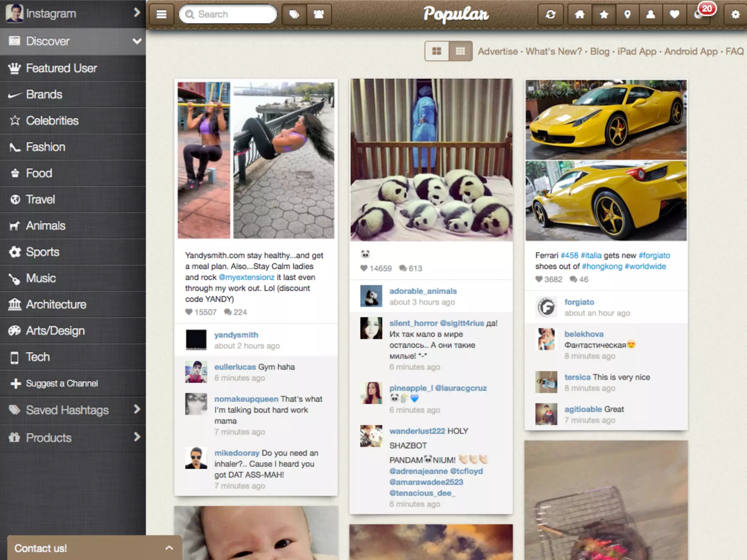Click the refresh icon in top bar
Viewport: 747px width, 560px height.
(550, 14)
